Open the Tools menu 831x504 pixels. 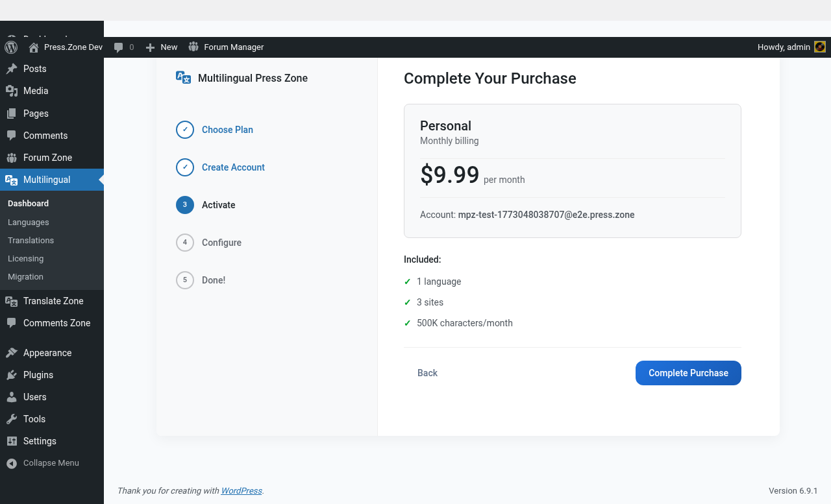click(52, 419)
